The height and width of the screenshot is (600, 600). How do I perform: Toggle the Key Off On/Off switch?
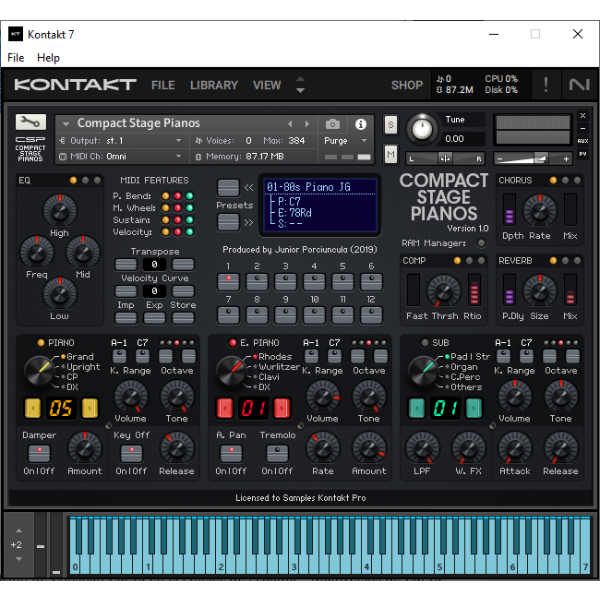coord(131,453)
